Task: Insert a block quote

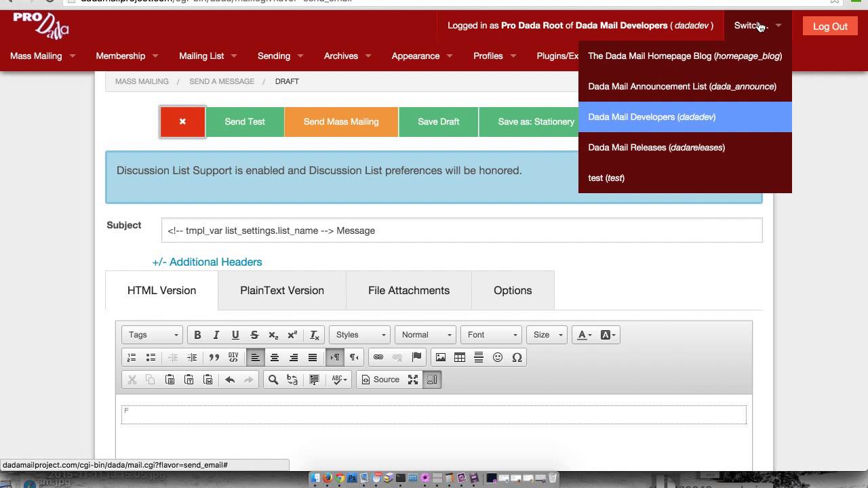Action: coord(214,357)
